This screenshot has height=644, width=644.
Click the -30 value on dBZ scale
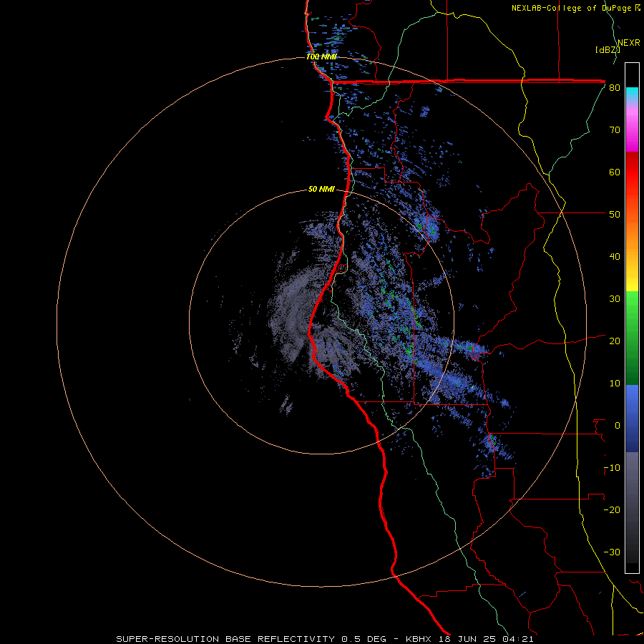click(x=612, y=552)
